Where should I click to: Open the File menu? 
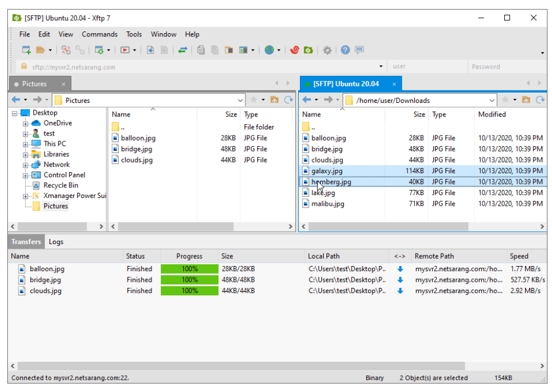(25, 34)
